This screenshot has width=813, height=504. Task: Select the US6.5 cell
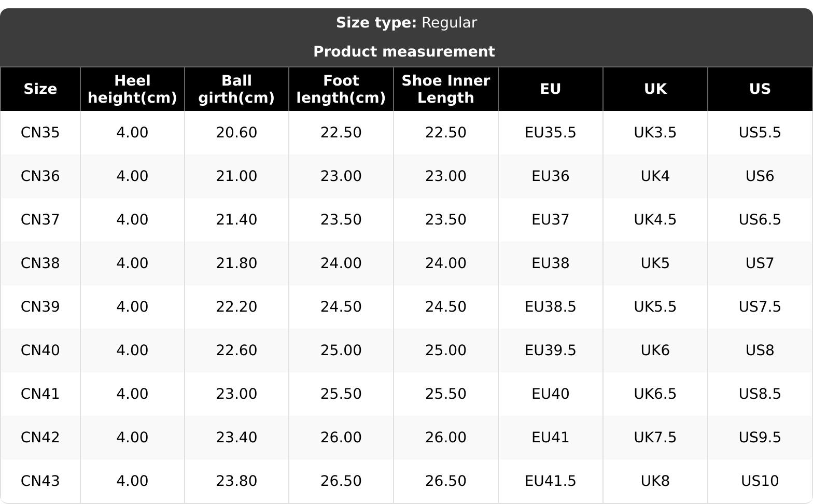(760, 220)
